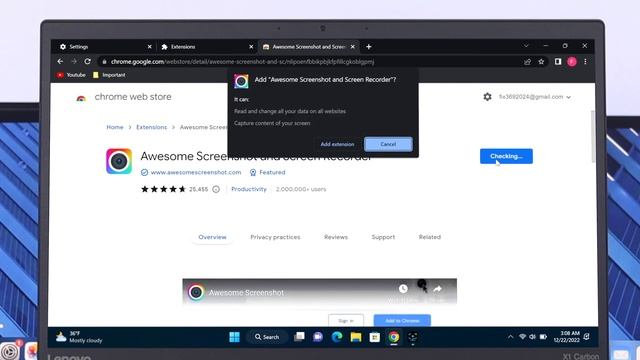Open a new browser tab
This screenshot has height=360, width=640.
(x=369, y=47)
